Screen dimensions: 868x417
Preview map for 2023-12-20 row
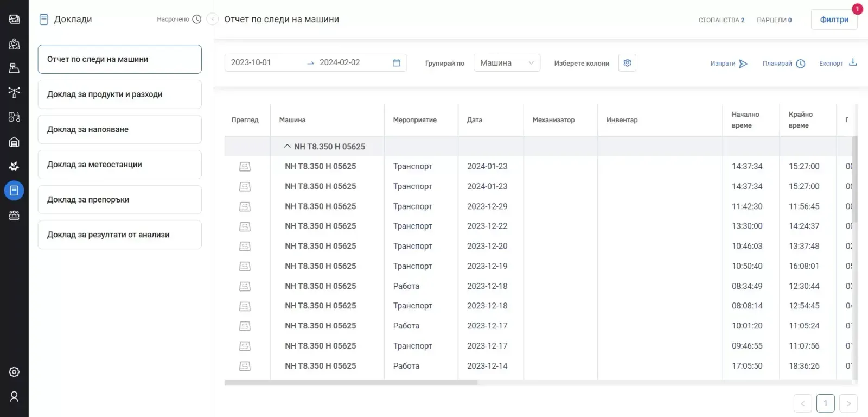(245, 247)
